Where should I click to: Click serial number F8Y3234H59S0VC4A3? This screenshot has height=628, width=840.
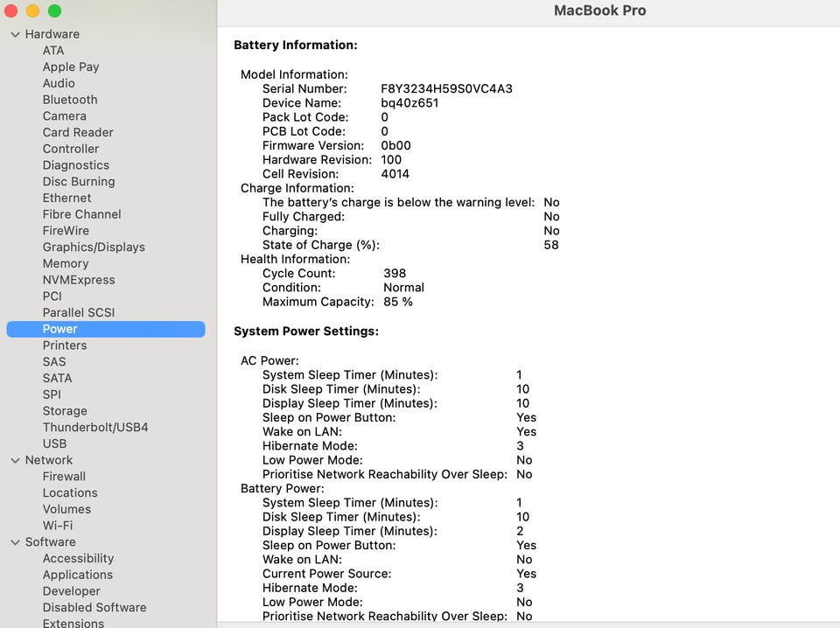click(x=446, y=89)
